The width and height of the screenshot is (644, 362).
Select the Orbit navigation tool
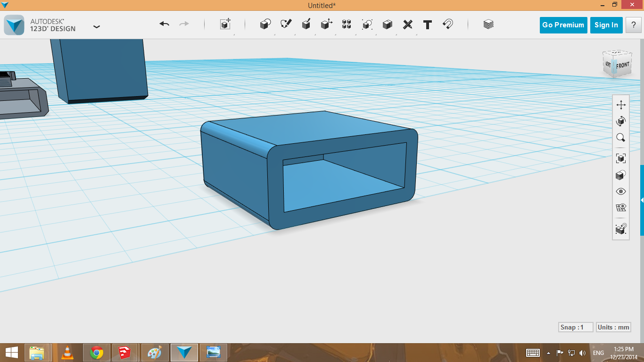click(621, 121)
